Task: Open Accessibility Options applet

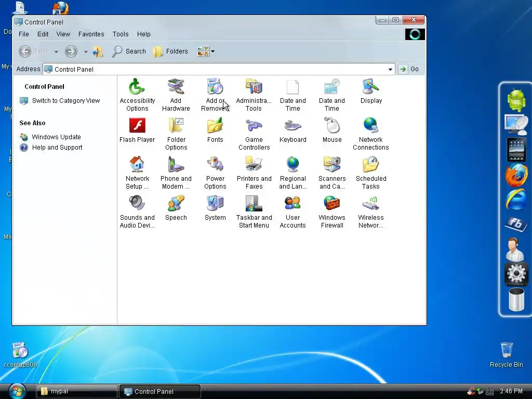Action: [x=137, y=87]
